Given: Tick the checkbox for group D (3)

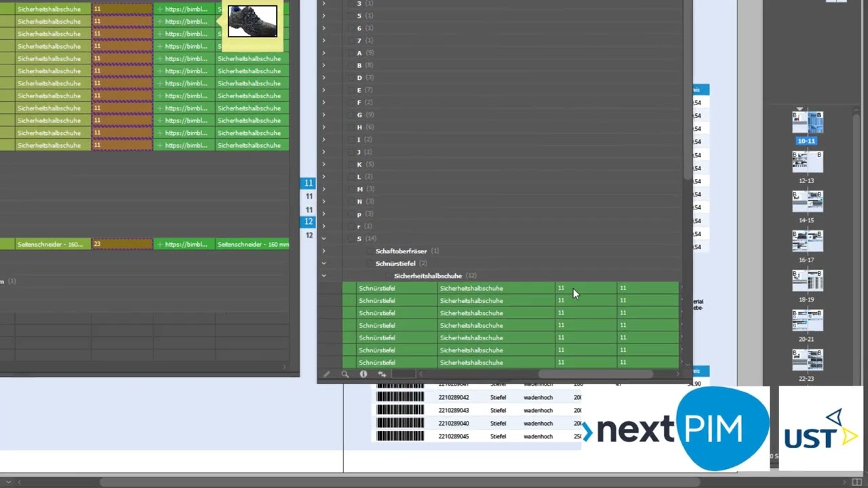Looking at the screenshot, I should tap(350, 77).
